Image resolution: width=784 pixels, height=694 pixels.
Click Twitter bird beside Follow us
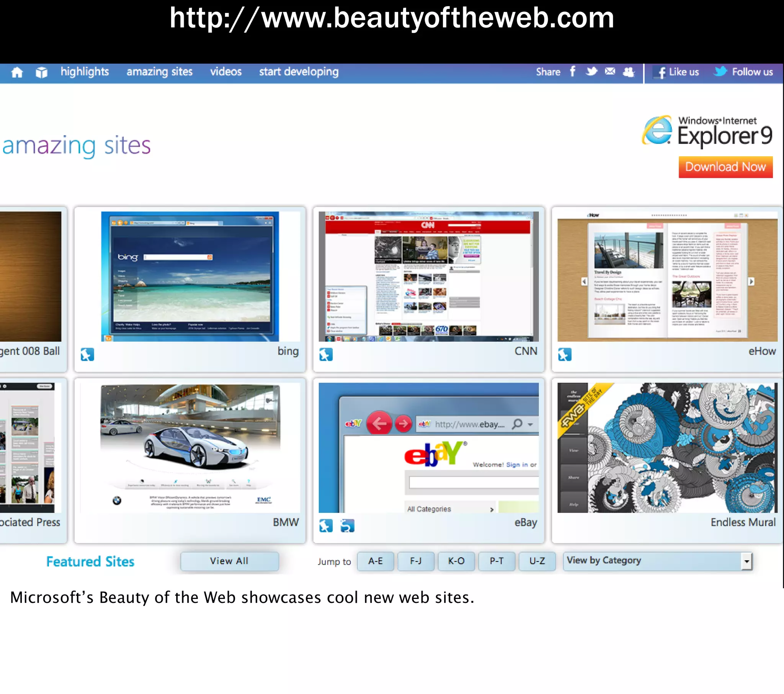click(x=720, y=71)
